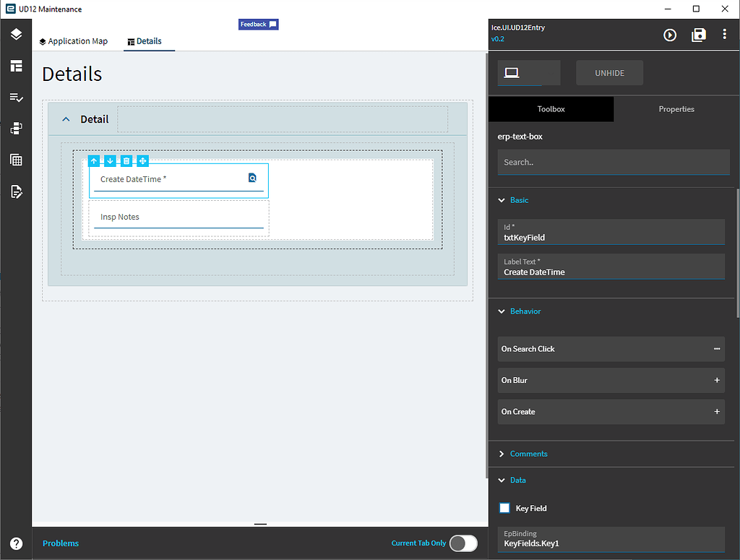
Task: Delete the selected text box via trash icon
Action: click(126, 160)
